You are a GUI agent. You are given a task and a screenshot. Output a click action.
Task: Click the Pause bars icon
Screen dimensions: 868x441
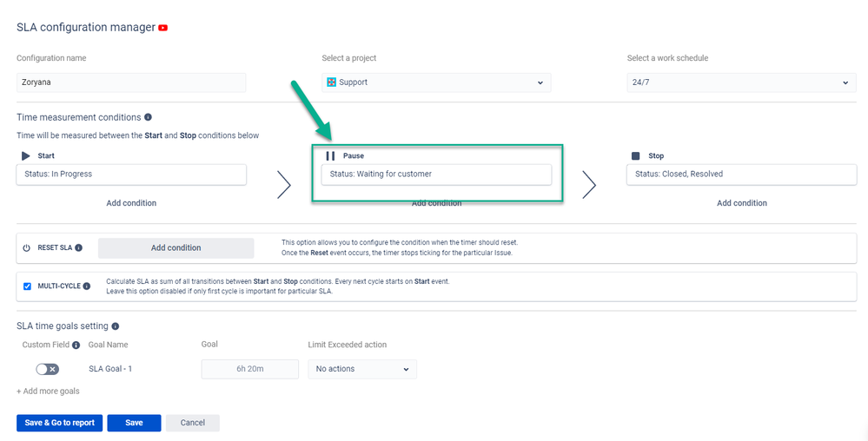pyautogui.click(x=330, y=156)
